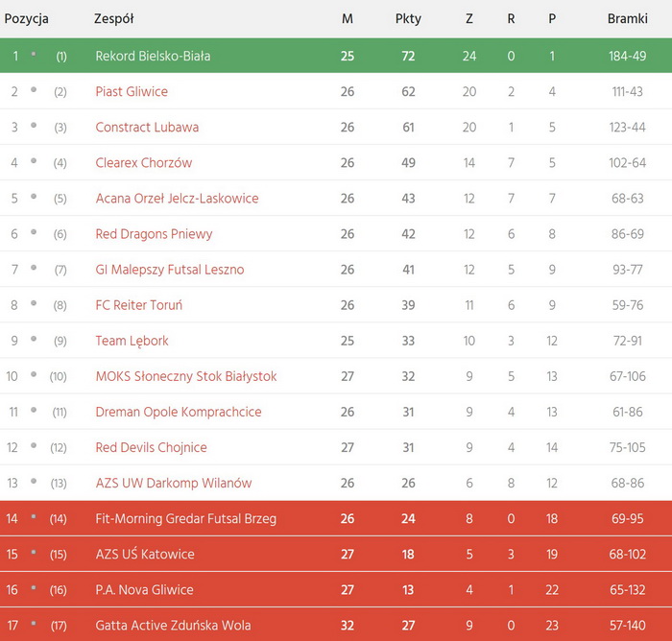The width and height of the screenshot is (672, 641).
Task: Visit MOKS Słoneczny Stok Białystok page
Action: (x=185, y=376)
